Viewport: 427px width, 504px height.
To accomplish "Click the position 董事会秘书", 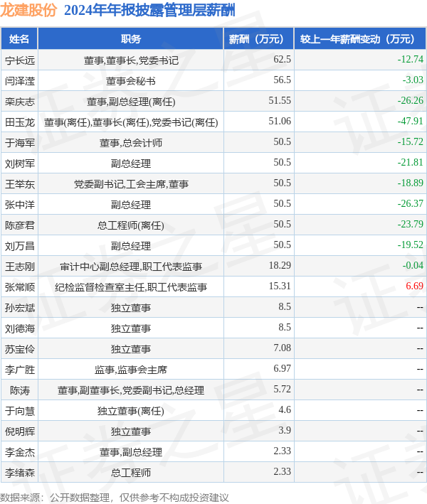I will pos(131,80).
